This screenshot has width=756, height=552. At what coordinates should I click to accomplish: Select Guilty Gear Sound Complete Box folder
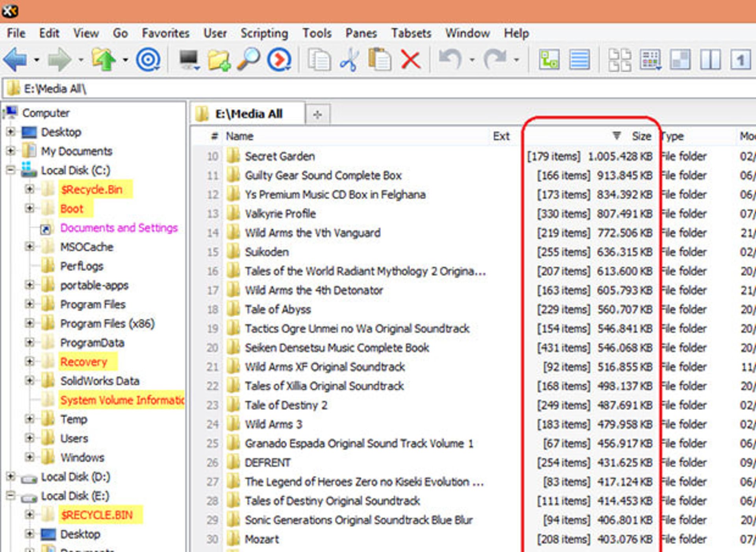click(x=323, y=175)
